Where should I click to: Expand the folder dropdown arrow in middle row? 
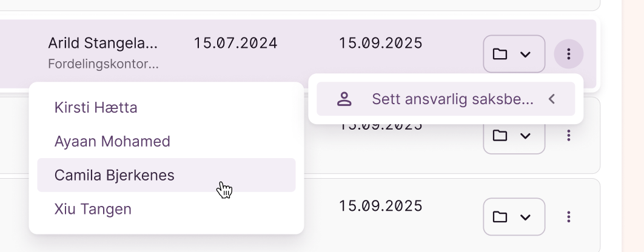point(526,136)
